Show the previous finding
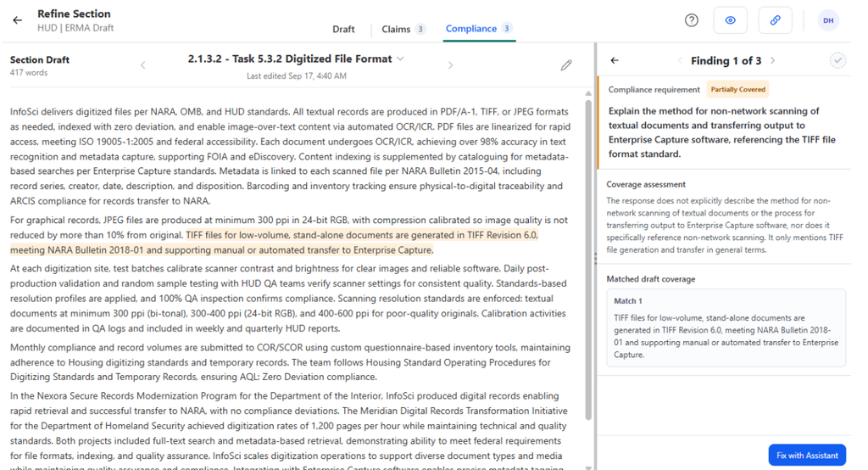The image size is (868, 470). point(680,60)
